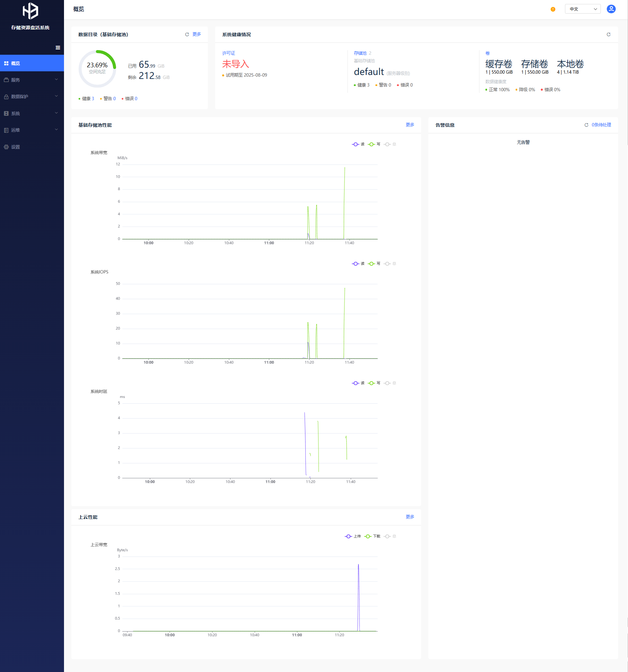The height and width of the screenshot is (672, 628).
Task: Open the 中文 language dropdown
Action: (583, 9)
